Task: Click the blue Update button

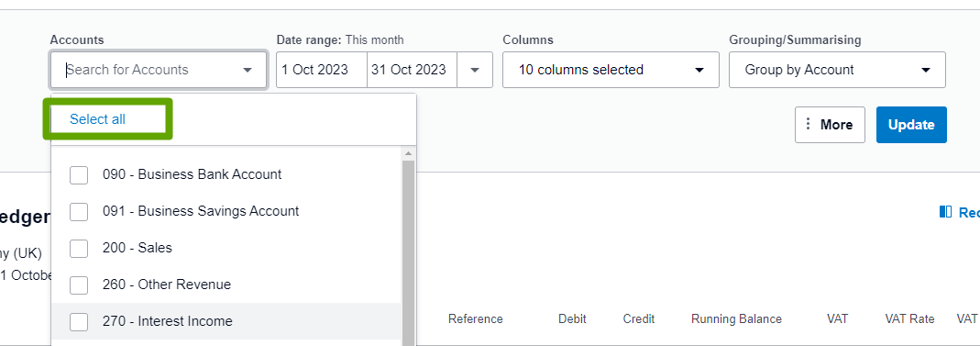Action: click(911, 125)
